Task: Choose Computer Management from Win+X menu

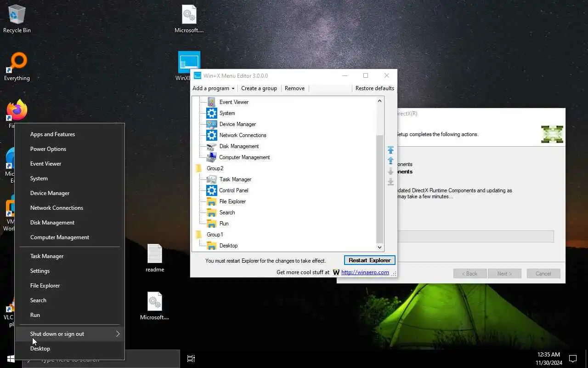Action: click(70, 237)
